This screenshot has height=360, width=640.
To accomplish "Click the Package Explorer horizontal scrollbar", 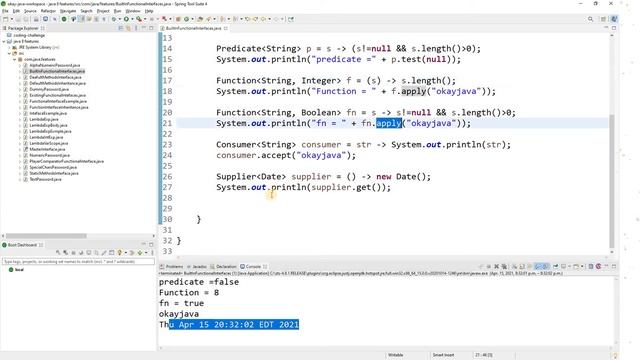I will [46, 236].
